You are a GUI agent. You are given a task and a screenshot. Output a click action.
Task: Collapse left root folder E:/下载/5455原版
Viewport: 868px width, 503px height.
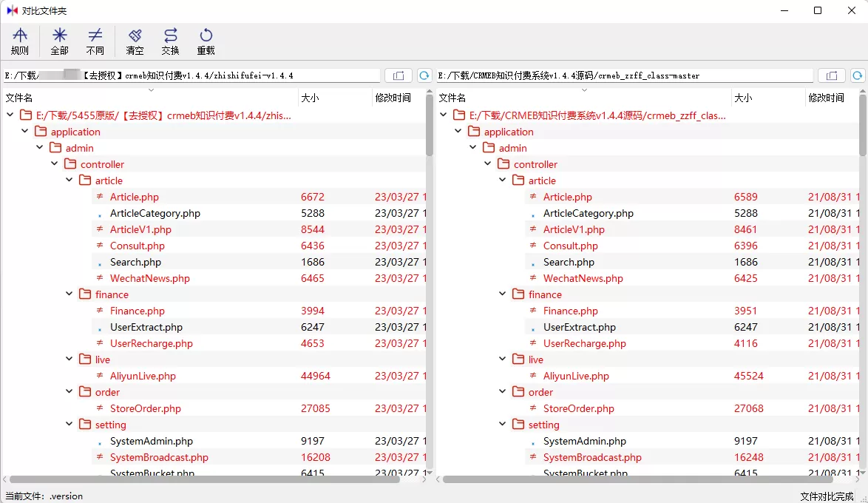pos(10,115)
